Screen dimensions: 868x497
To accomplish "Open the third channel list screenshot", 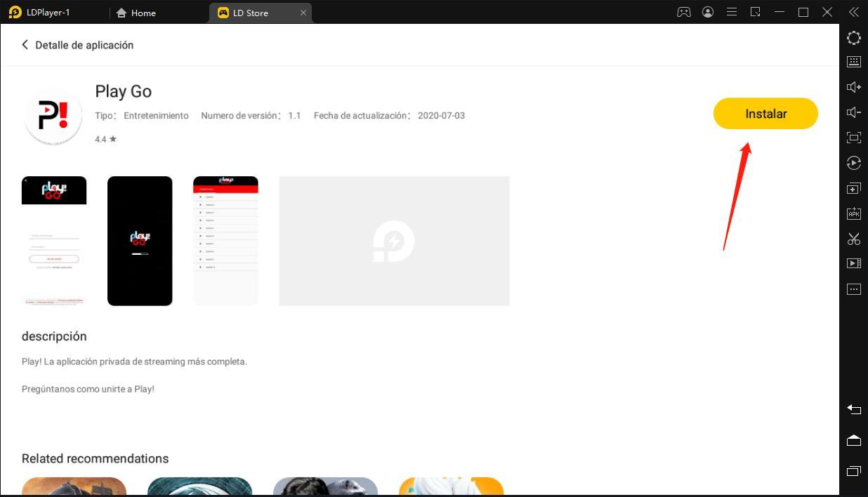I will (225, 241).
